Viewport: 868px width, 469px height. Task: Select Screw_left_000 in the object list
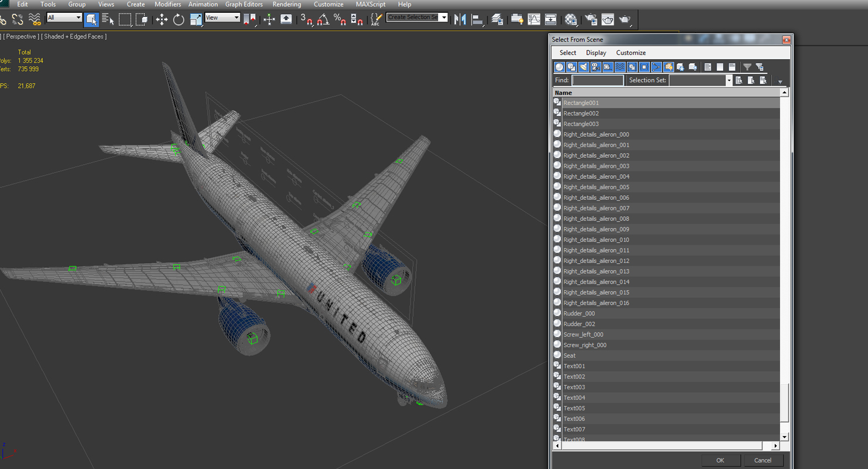666,335
